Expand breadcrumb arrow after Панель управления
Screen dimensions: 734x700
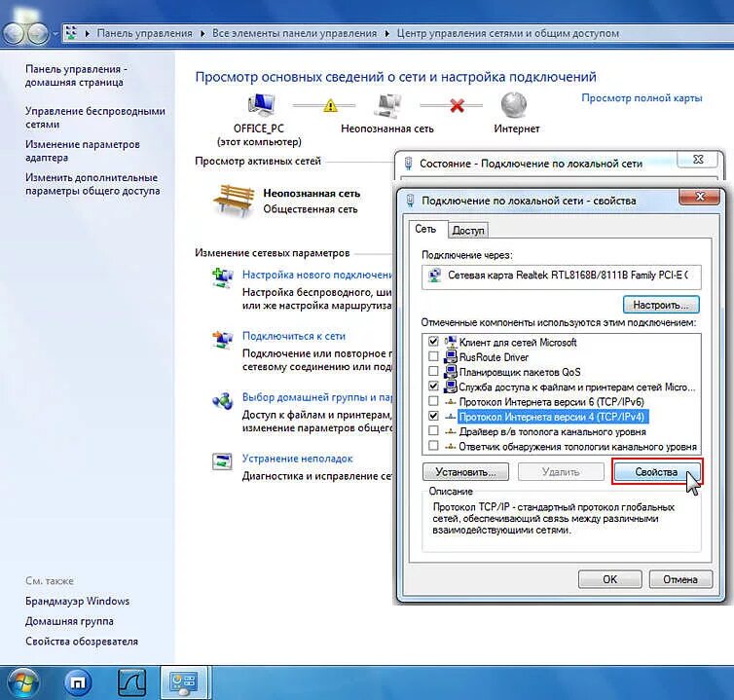coord(202,34)
